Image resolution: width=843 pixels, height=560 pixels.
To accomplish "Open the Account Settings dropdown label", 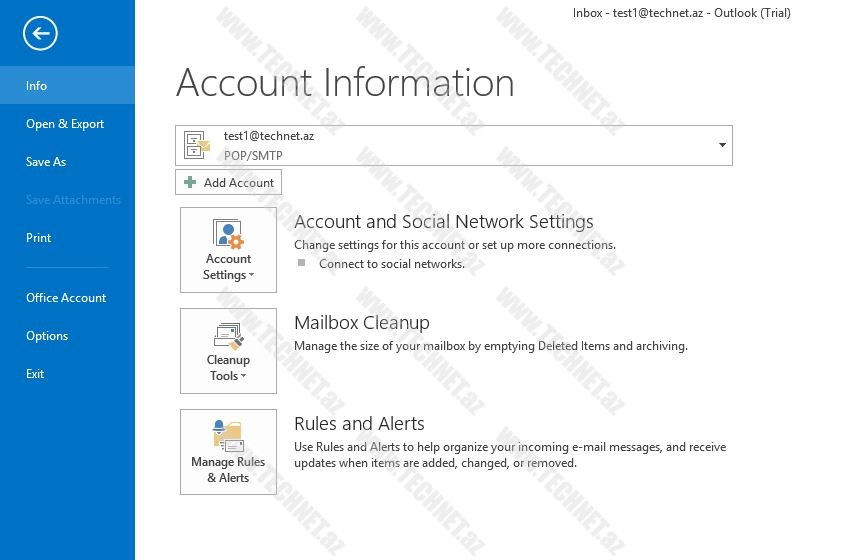I will point(228,267).
